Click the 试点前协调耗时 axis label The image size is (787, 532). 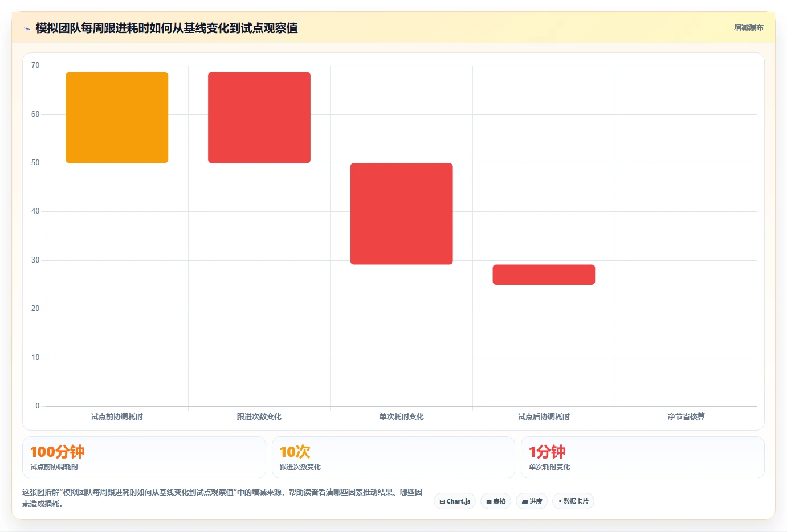tap(117, 416)
